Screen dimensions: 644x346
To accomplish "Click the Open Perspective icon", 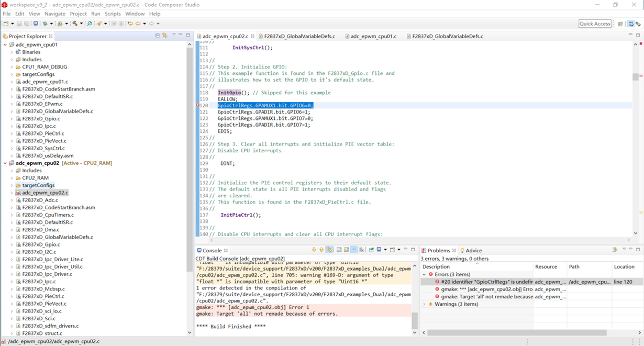I will coord(620,24).
